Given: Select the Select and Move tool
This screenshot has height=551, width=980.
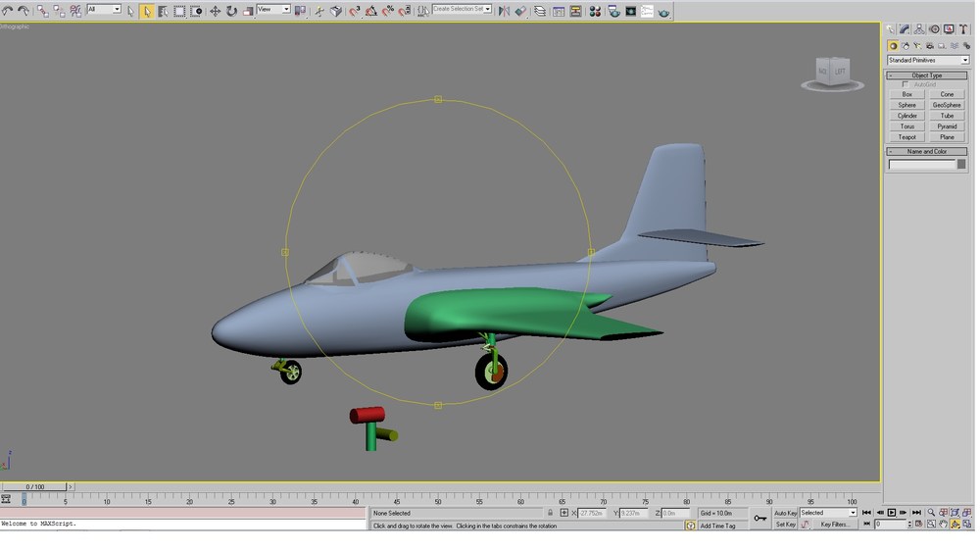Looking at the screenshot, I should [215, 11].
